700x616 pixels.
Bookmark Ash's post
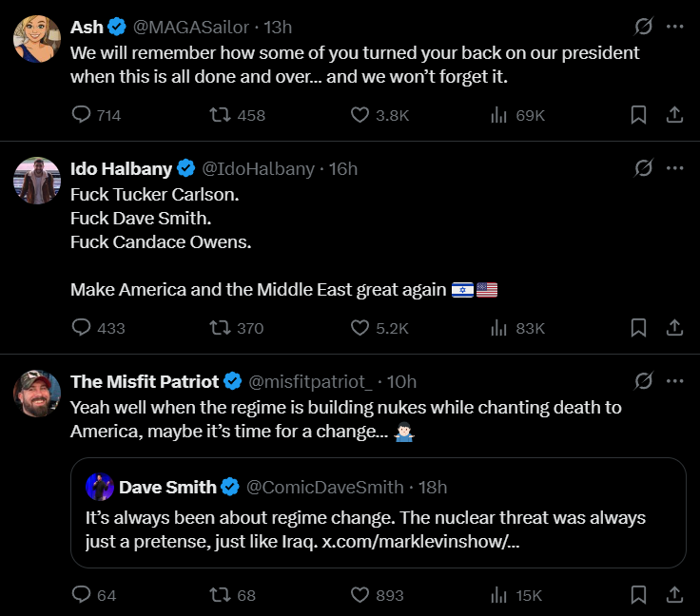(639, 115)
